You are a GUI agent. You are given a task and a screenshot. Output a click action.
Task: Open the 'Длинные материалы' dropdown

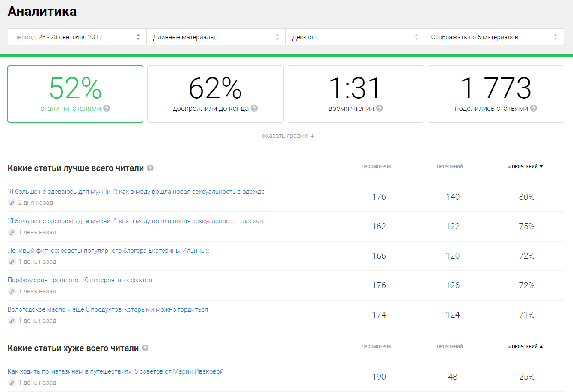click(x=216, y=37)
